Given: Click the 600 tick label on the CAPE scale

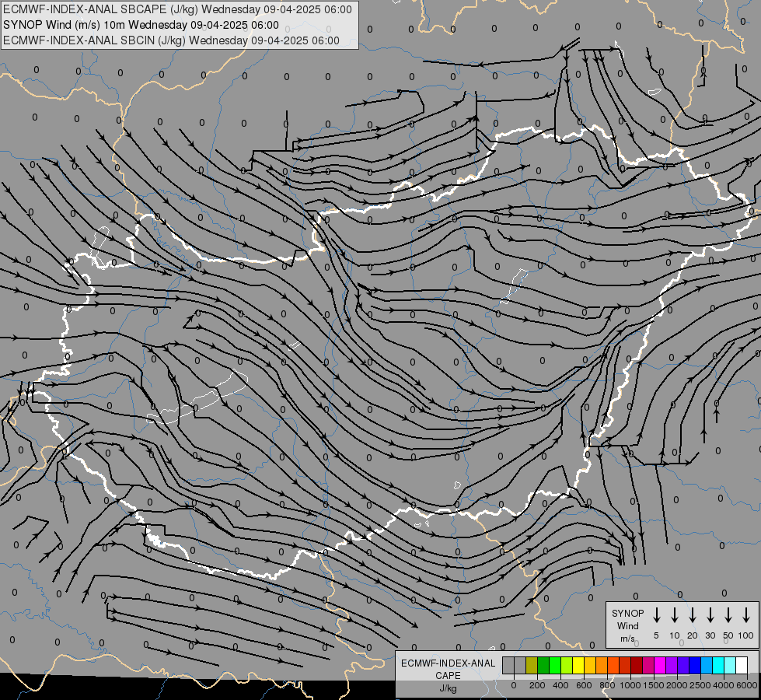Looking at the screenshot, I should click(584, 685).
